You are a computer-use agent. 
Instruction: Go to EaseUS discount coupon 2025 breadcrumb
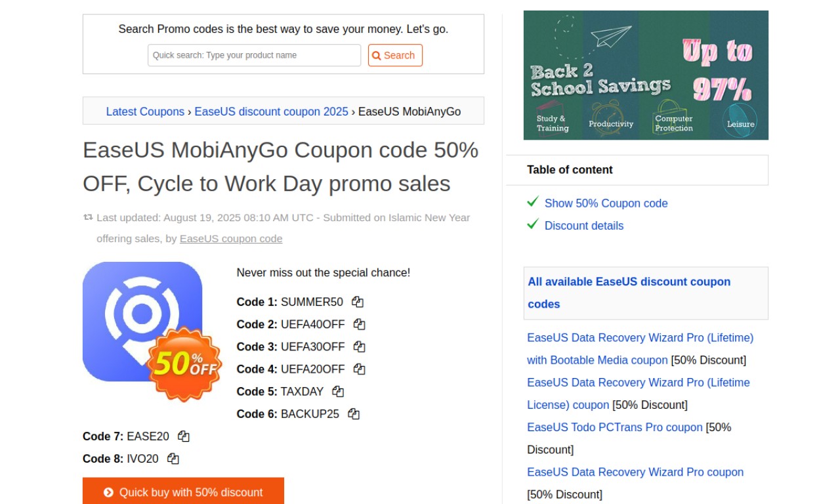coord(272,112)
